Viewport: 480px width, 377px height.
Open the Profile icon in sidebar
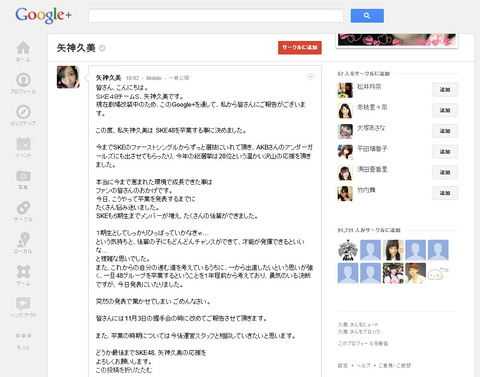[23, 80]
